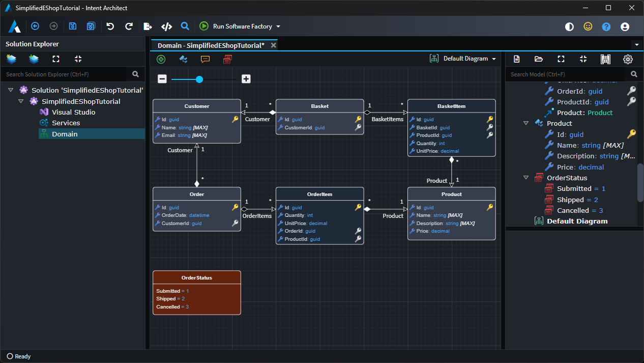Open help via the question mark icon
The width and height of the screenshot is (644, 363).
pos(606,26)
